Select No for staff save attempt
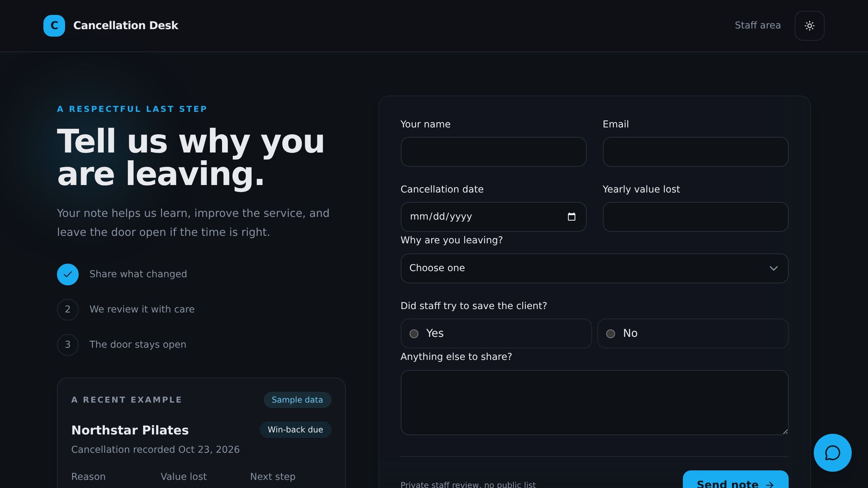 693,333
